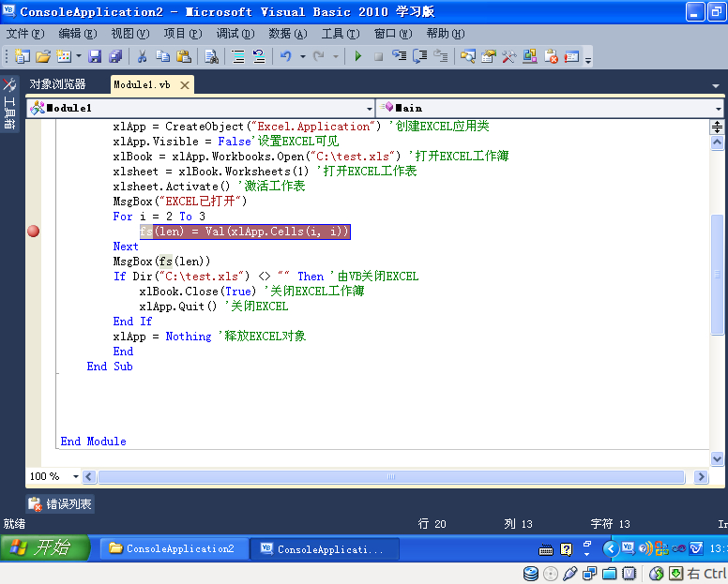The width and height of the screenshot is (728, 584).
Task: Click the Save All toolbar icon
Action: coord(114,57)
